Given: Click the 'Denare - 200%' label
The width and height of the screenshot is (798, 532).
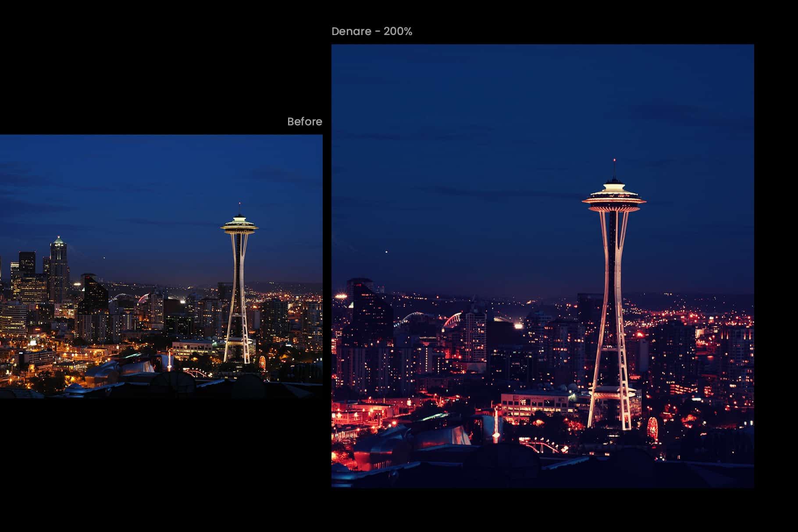Looking at the screenshot, I should click(372, 31).
